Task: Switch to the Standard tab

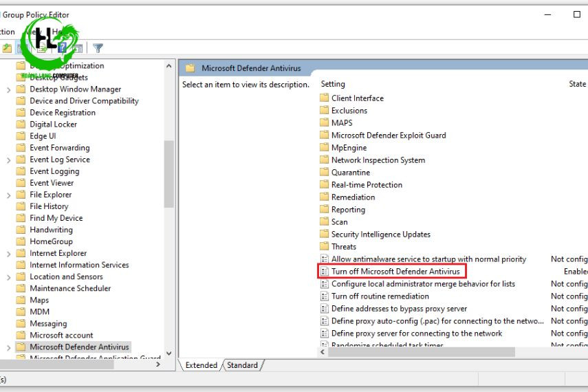Action: pos(242,365)
